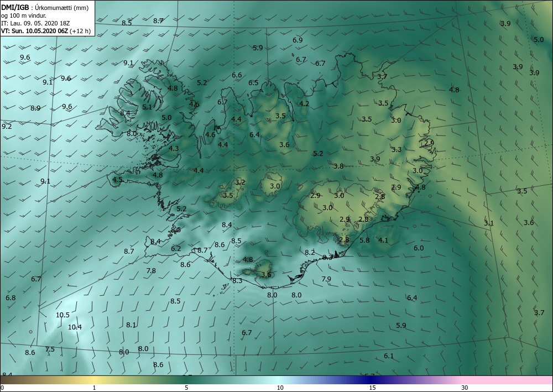Screen dimensions: 553x392
Task: Click the 6.2 value on the map
Action: (176, 249)
